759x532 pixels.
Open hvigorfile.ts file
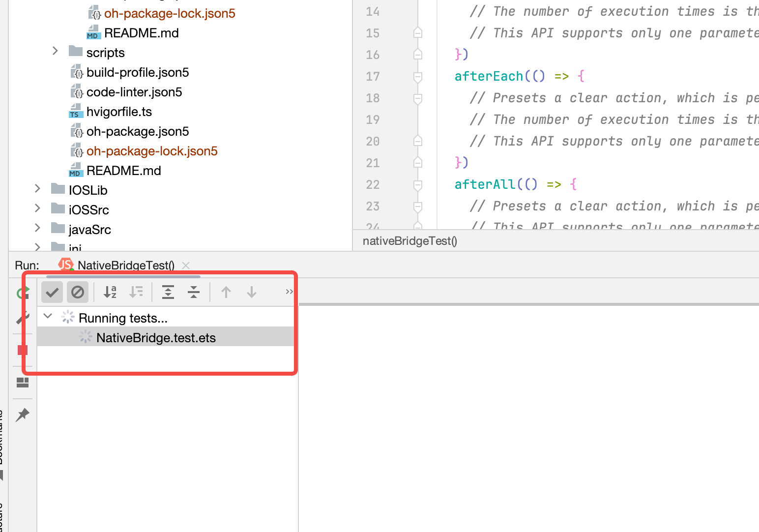[119, 112]
